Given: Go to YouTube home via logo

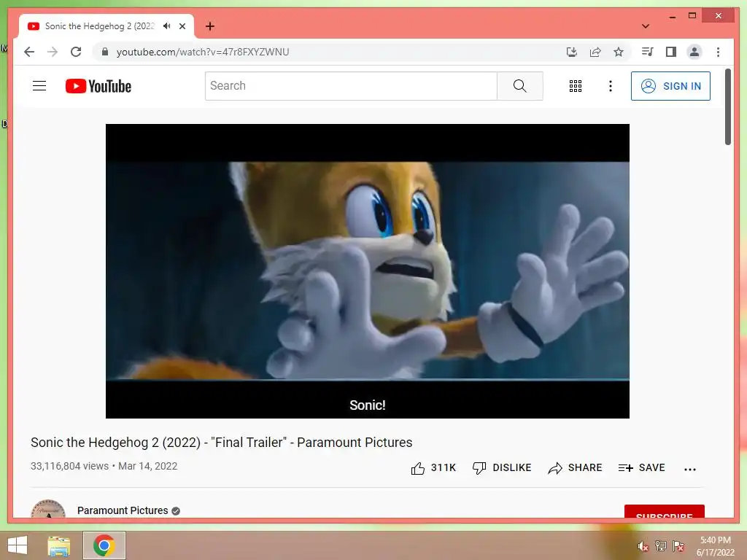Looking at the screenshot, I should (98, 86).
